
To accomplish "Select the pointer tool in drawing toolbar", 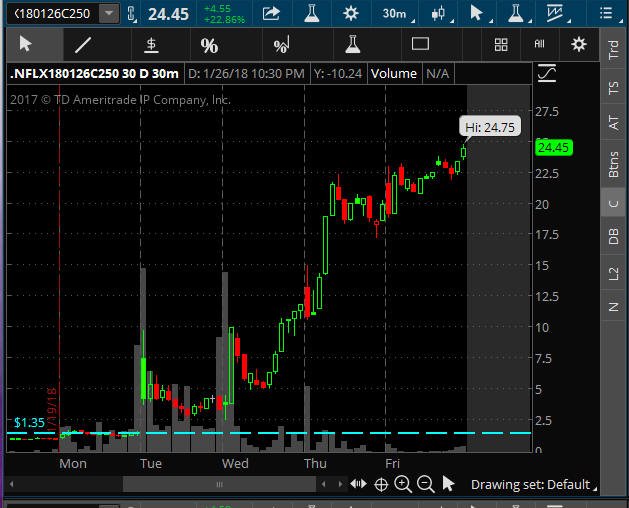I will (x=26, y=44).
